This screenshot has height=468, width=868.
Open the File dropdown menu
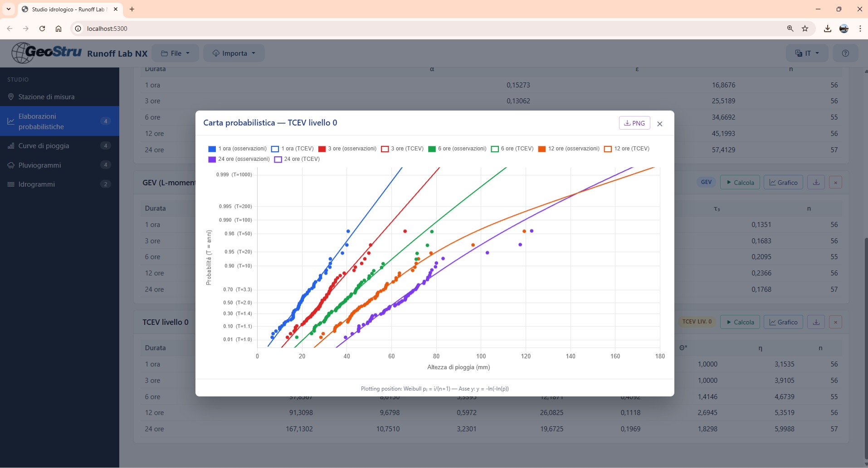coord(175,53)
